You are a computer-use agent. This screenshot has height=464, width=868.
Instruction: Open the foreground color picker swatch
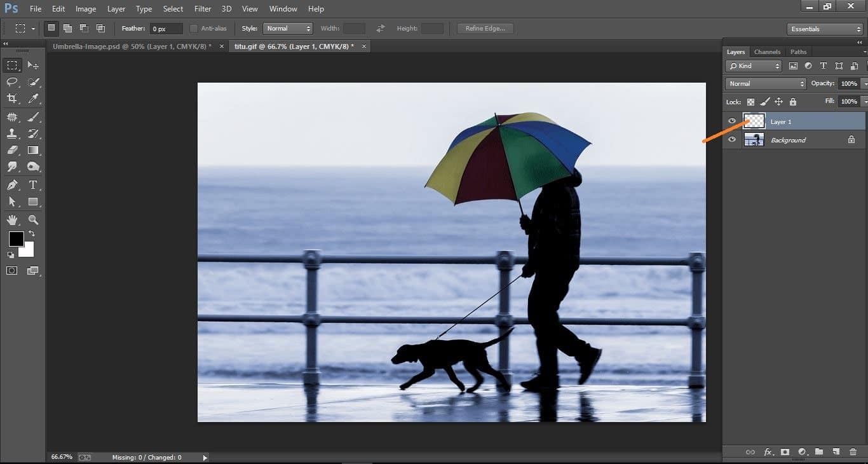(16, 240)
